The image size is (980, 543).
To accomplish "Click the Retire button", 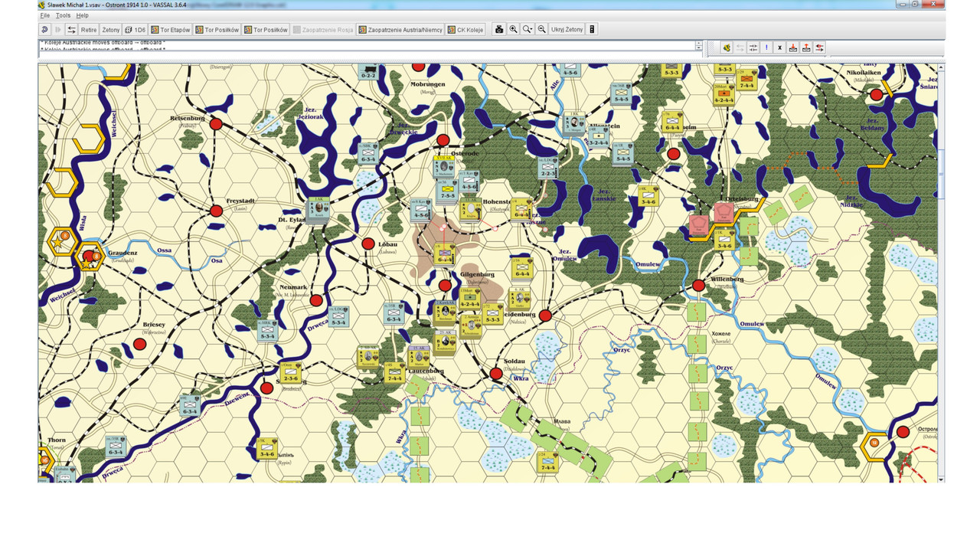I will point(89,30).
